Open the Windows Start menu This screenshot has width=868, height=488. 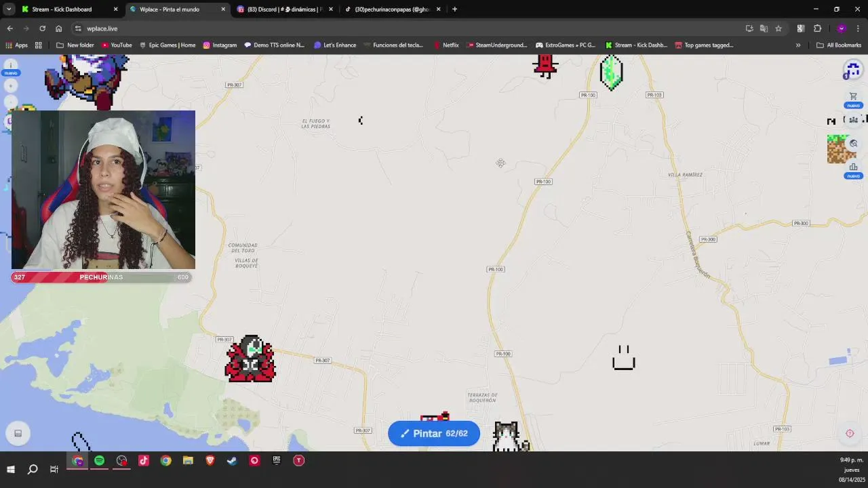(10, 469)
